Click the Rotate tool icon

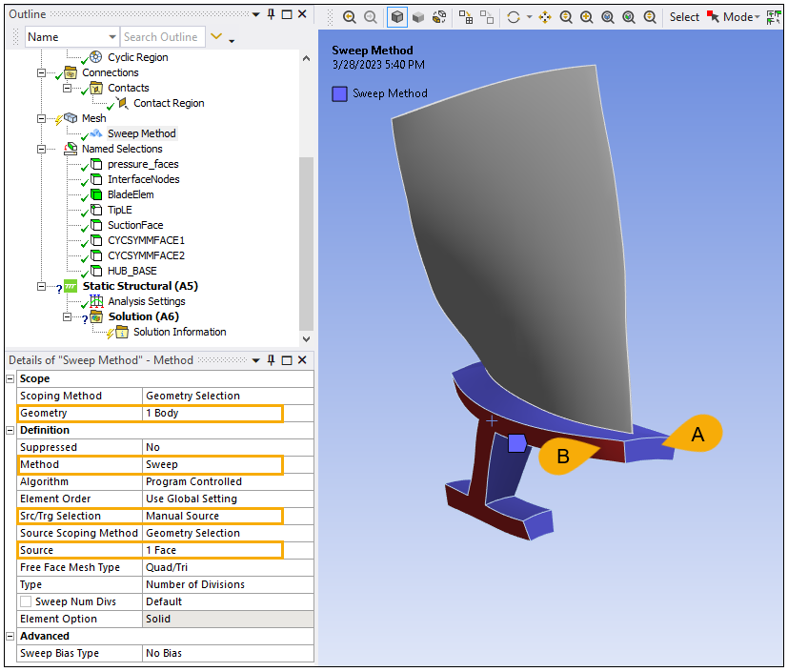(x=515, y=17)
